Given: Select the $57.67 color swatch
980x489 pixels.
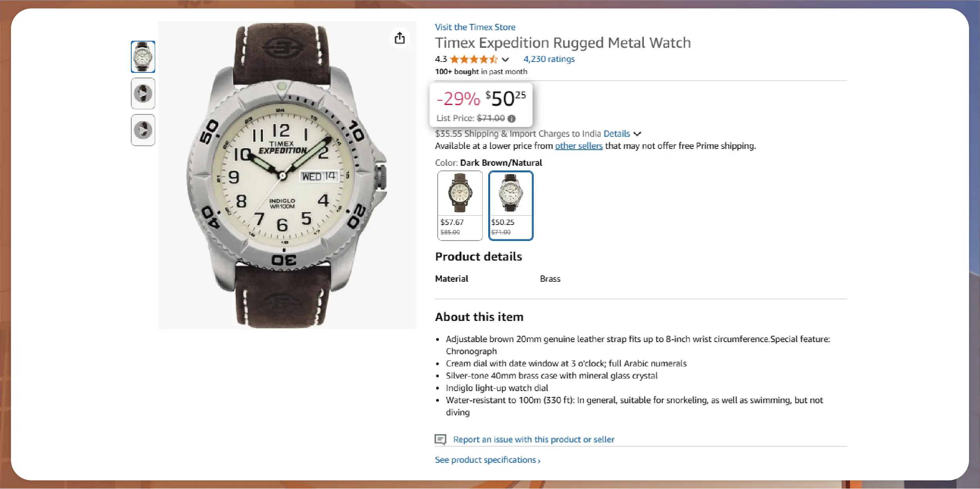Looking at the screenshot, I should pos(460,205).
